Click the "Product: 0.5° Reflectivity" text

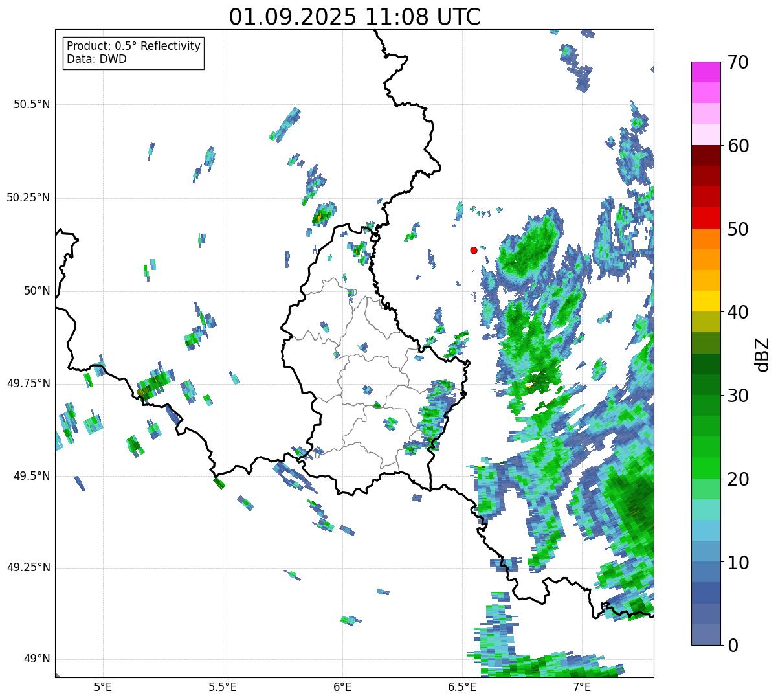[x=133, y=47]
